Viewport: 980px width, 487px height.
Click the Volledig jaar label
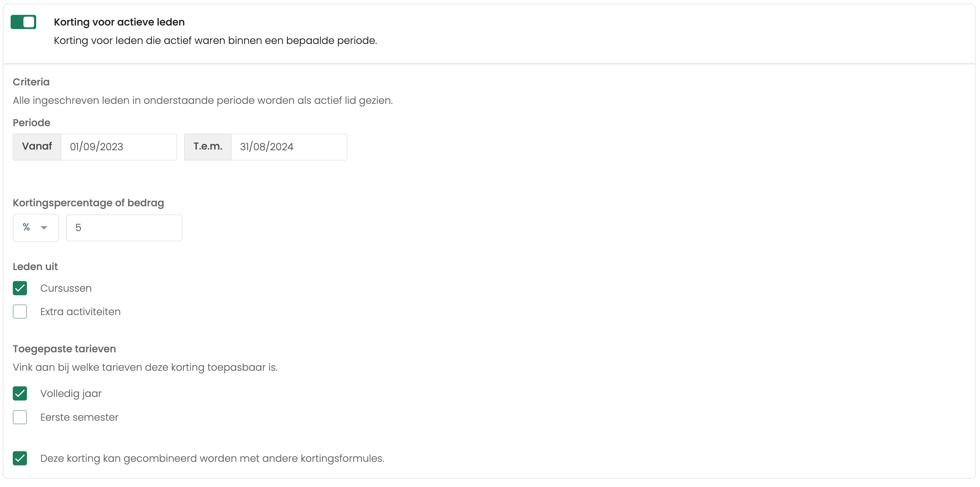point(71,393)
